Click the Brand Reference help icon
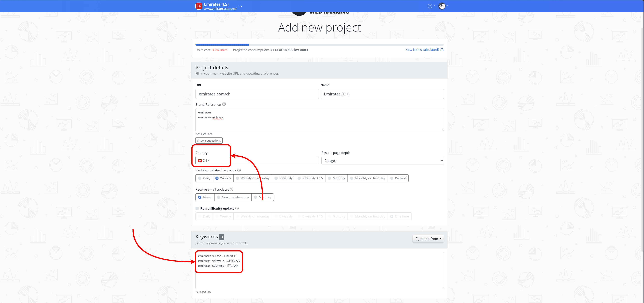The height and width of the screenshot is (303, 644). pos(224,104)
